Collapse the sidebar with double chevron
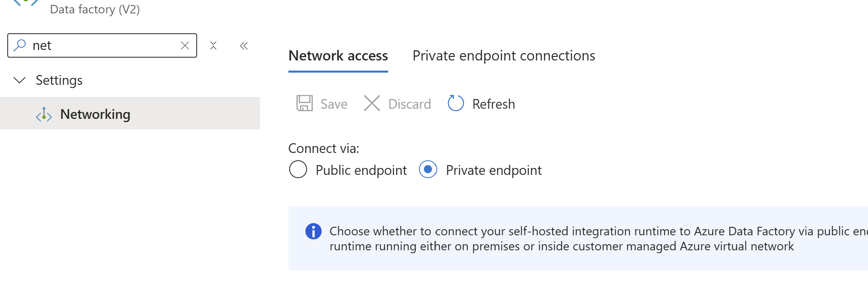The image size is (868, 299). click(x=244, y=46)
